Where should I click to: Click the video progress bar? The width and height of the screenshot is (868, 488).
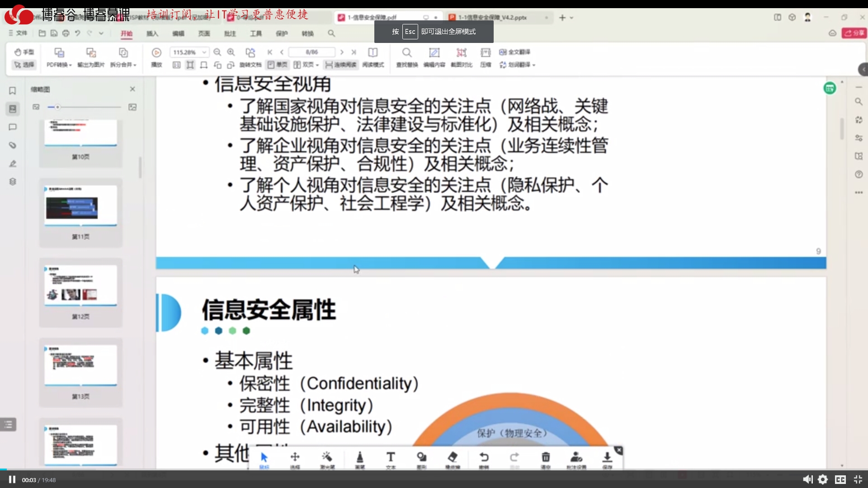click(434, 470)
